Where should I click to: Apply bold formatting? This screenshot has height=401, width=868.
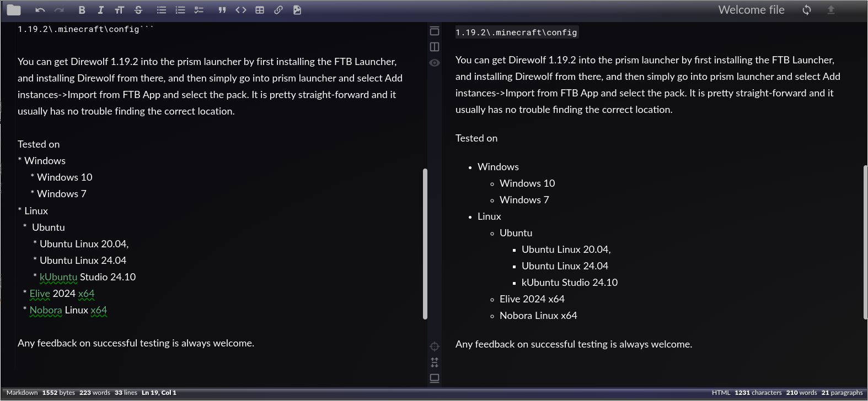pos(82,10)
